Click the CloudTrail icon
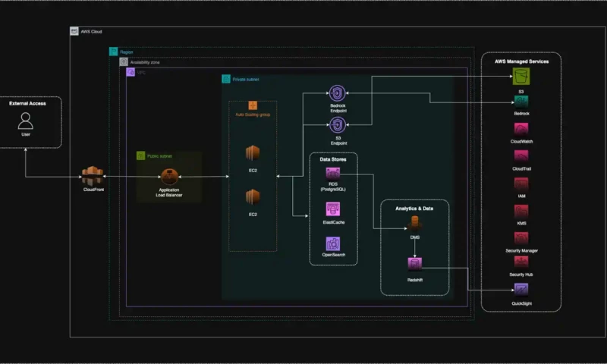Image resolution: width=607 pixels, height=364 pixels. click(521, 156)
